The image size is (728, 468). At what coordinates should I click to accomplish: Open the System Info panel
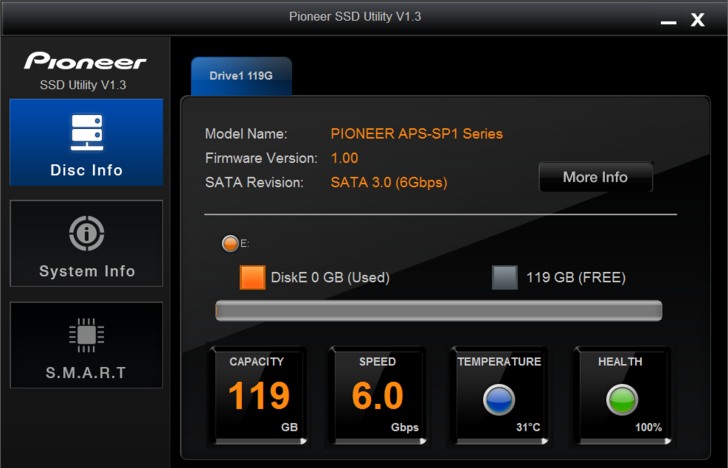(86, 243)
